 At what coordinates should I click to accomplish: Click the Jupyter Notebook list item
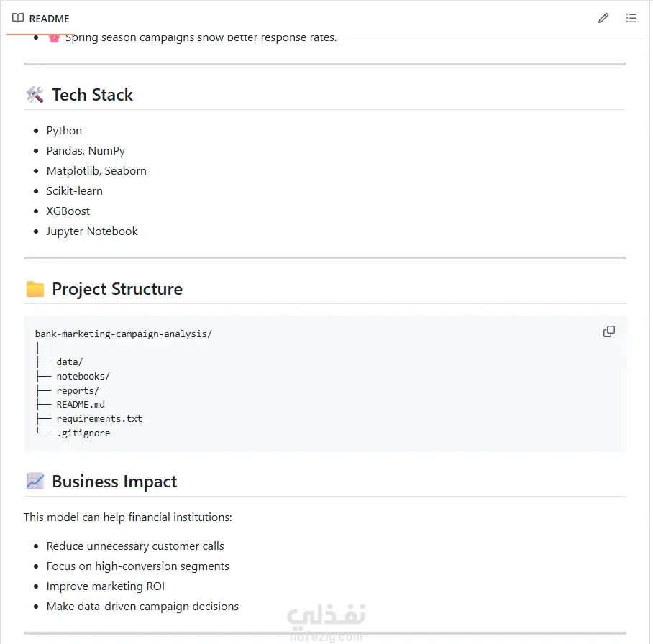pos(92,231)
